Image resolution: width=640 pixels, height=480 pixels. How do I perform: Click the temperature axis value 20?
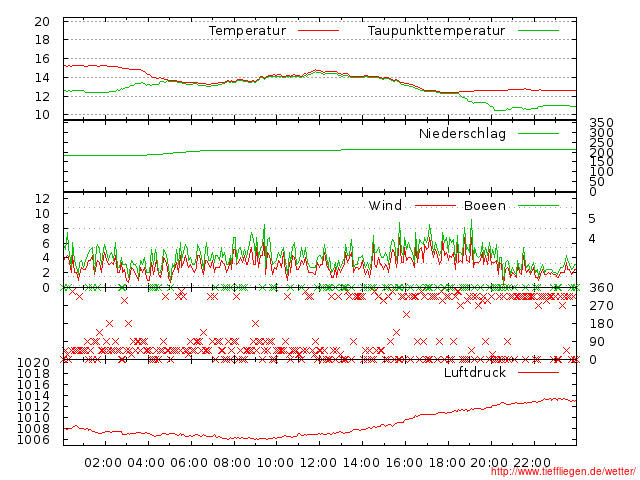pyautogui.click(x=42, y=22)
